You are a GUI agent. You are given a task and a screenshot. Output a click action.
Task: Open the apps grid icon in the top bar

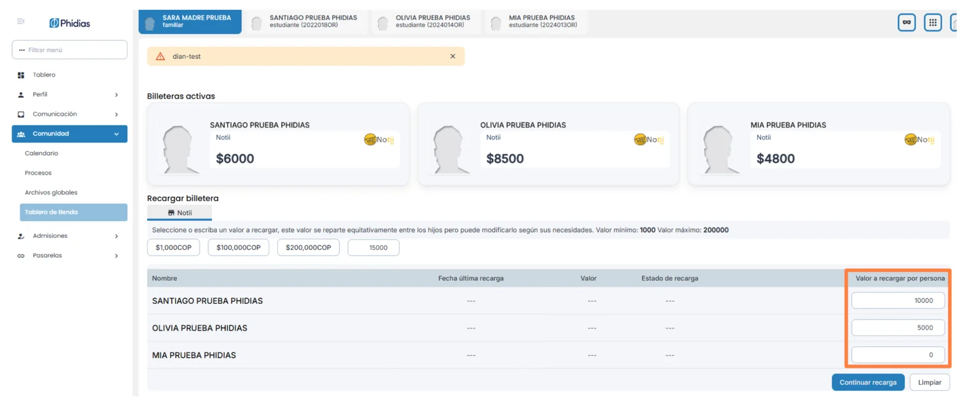(x=933, y=23)
